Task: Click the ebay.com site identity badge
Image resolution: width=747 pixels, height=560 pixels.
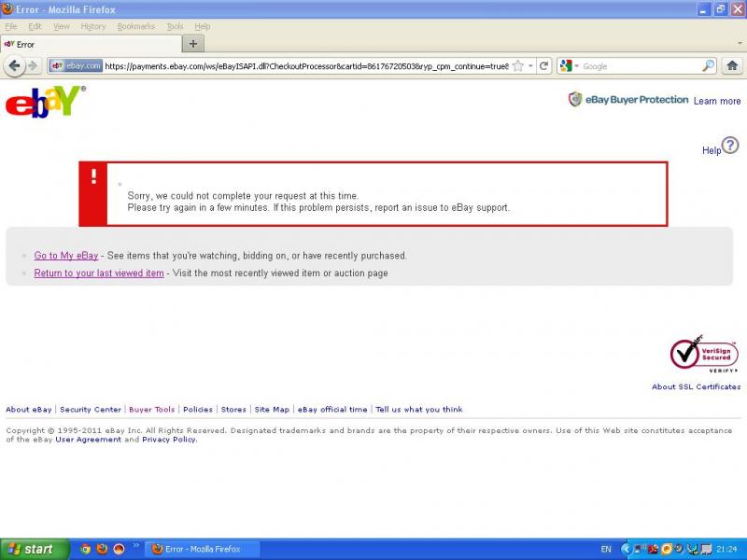Action: (x=77, y=65)
